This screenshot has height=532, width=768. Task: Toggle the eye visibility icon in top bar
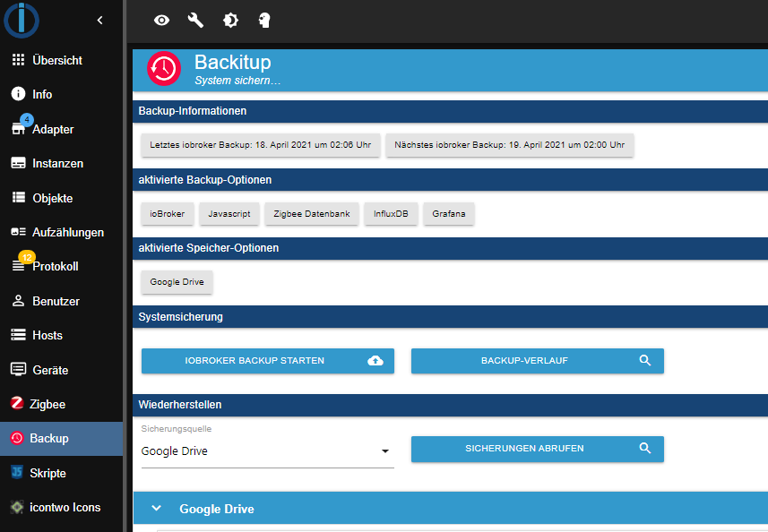pos(161,20)
